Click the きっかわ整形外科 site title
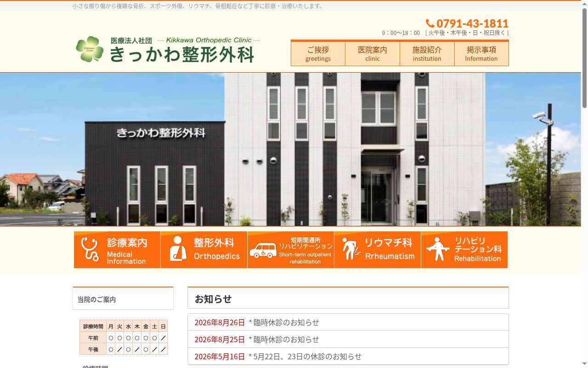 pyautogui.click(x=182, y=54)
